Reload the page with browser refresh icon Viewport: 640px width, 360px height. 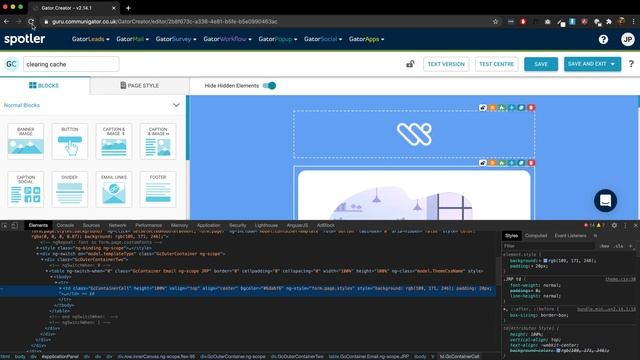31,21
